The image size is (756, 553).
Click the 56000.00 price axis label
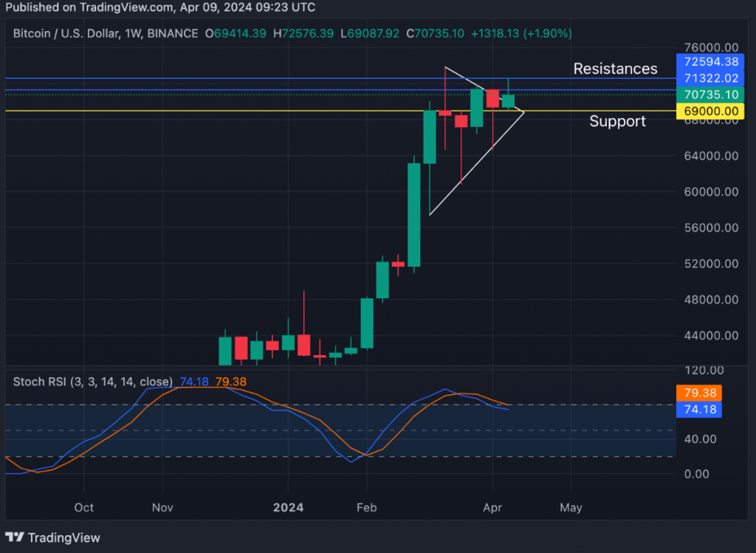tap(710, 227)
